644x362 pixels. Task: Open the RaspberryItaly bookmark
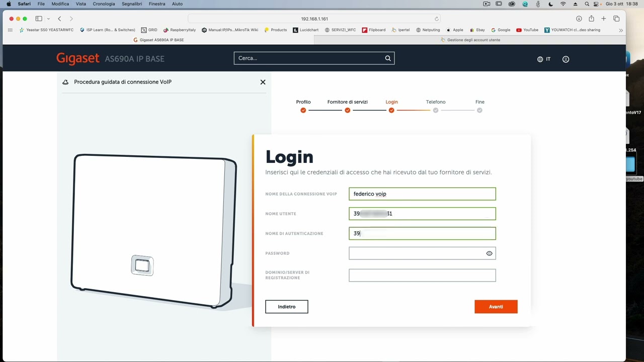[x=180, y=30]
